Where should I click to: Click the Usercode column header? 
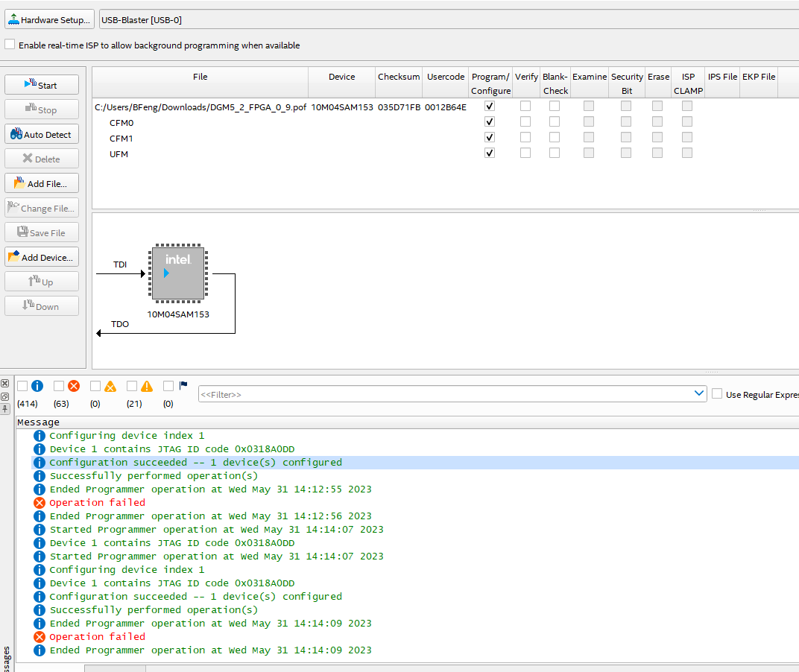click(x=446, y=83)
